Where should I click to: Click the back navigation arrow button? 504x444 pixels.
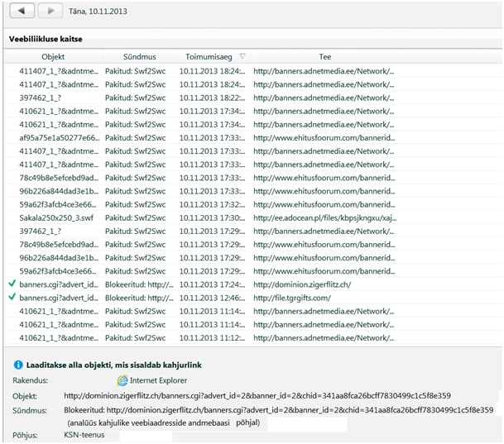coord(21,11)
